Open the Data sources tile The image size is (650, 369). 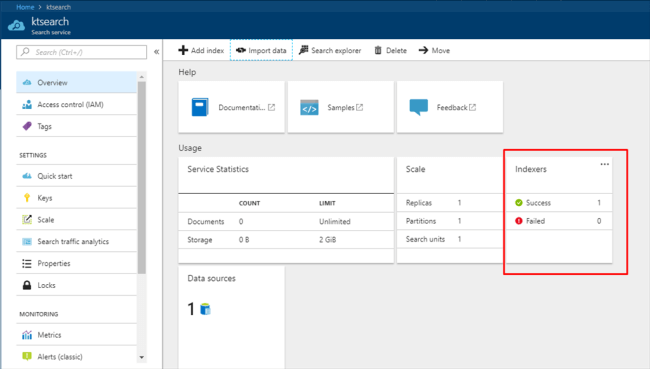231,317
